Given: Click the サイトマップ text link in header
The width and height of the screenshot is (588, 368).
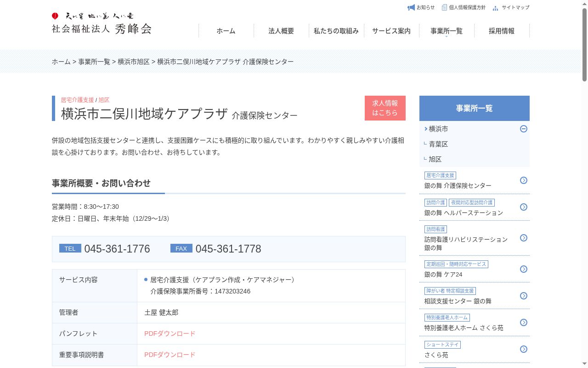Looking at the screenshot, I should coord(515,7).
